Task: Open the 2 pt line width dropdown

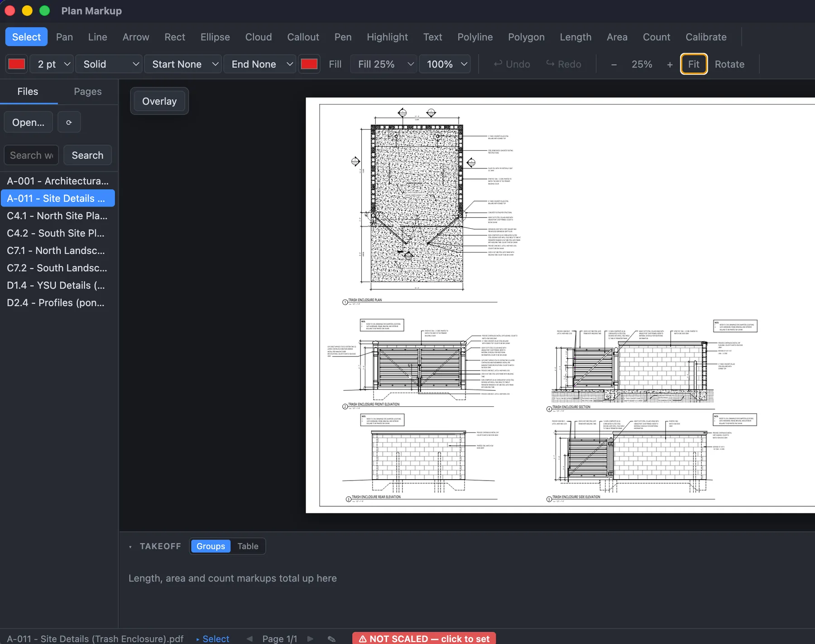Action: [52, 64]
